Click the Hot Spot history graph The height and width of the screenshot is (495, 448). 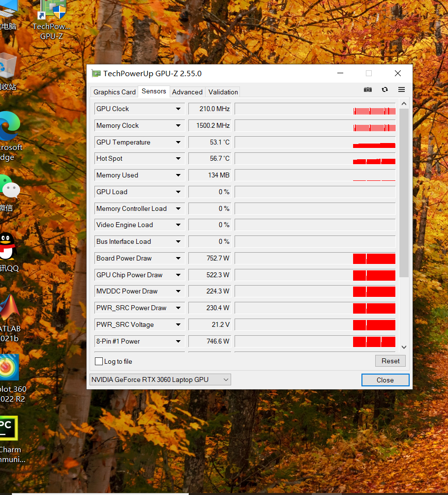click(x=315, y=158)
